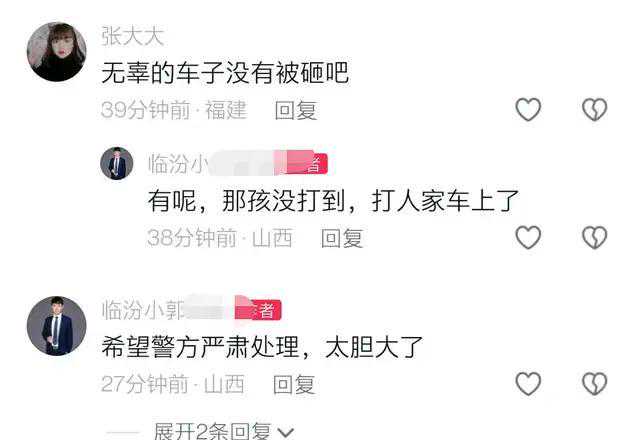Dislike the comment '希望警方严肃处理'

[594, 383]
